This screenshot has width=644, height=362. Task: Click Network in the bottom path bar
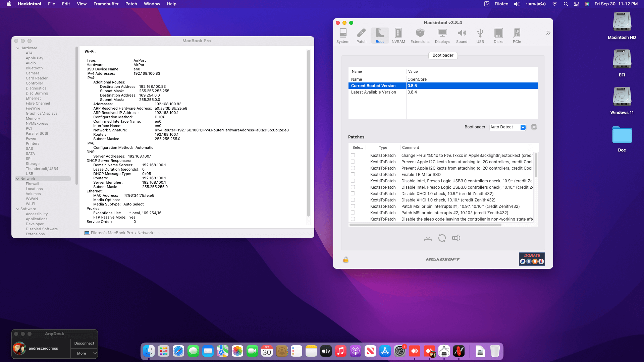pos(145,233)
